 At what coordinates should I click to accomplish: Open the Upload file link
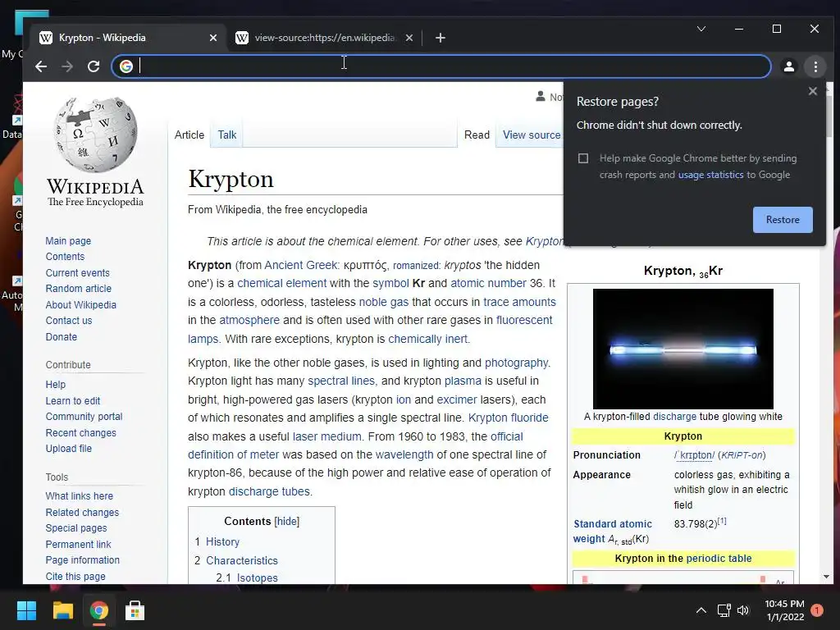[69, 449]
